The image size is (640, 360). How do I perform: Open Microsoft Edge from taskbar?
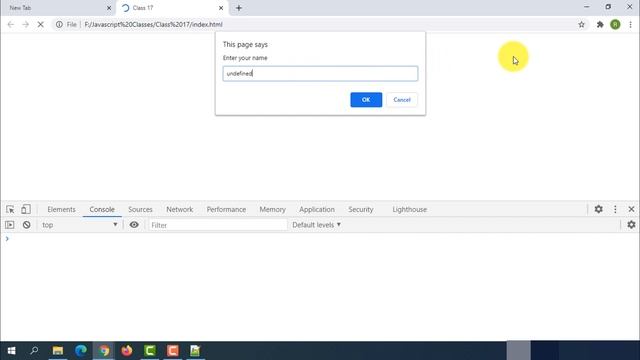click(81, 351)
